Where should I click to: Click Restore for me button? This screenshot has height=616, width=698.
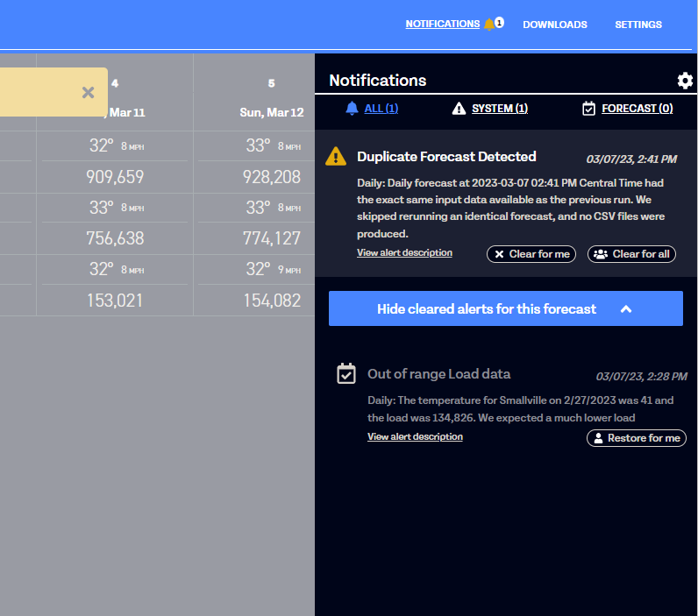(636, 438)
